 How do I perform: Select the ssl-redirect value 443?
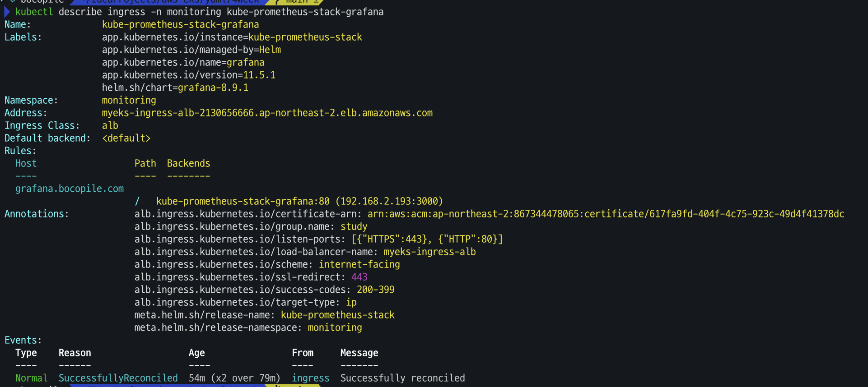pyautogui.click(x=359, y=277)
